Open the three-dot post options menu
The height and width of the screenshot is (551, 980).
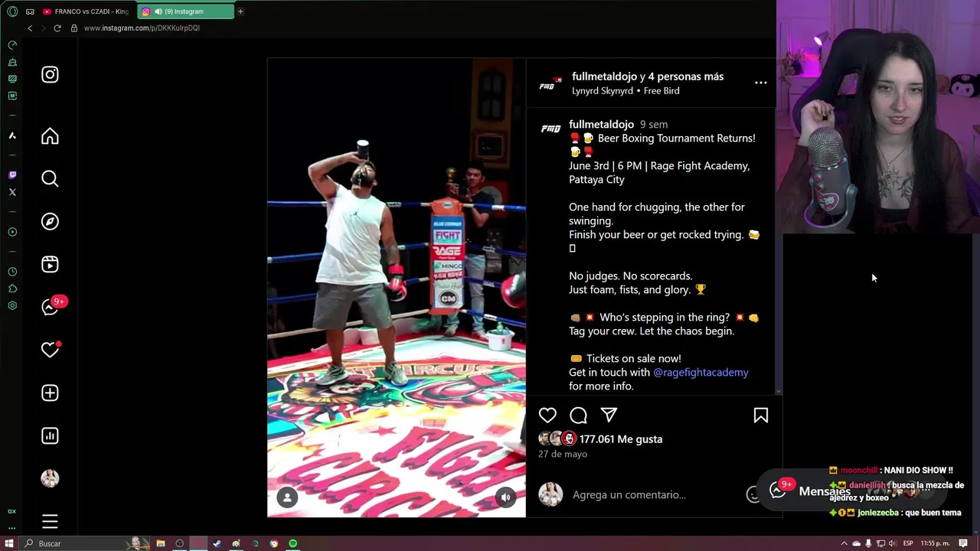(x=761, y=83)
